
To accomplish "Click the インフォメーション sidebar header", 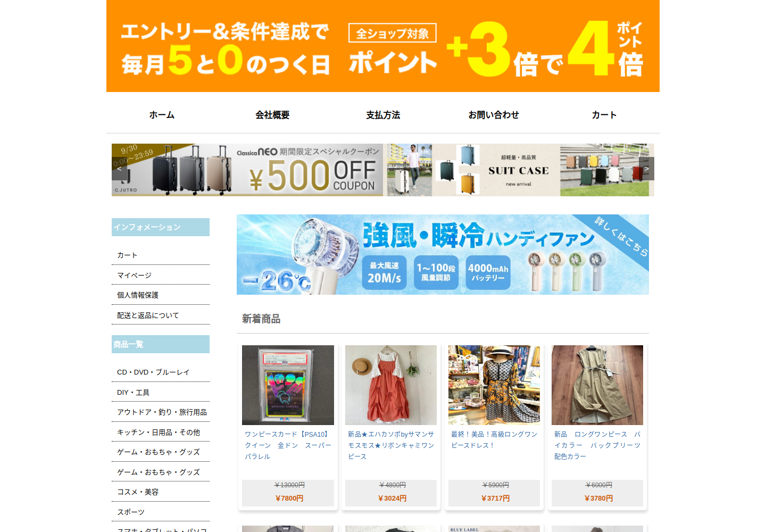I will [x=161, y=227].
